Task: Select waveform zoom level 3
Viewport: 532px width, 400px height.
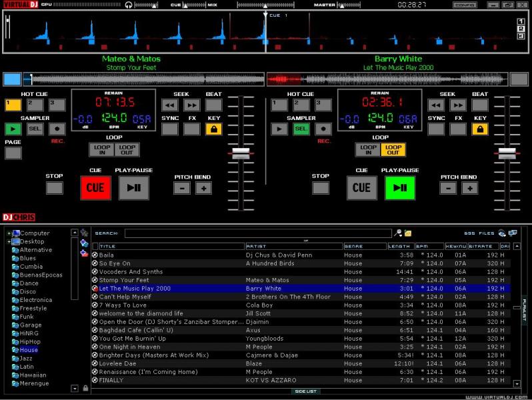Action: coord(521,36)
